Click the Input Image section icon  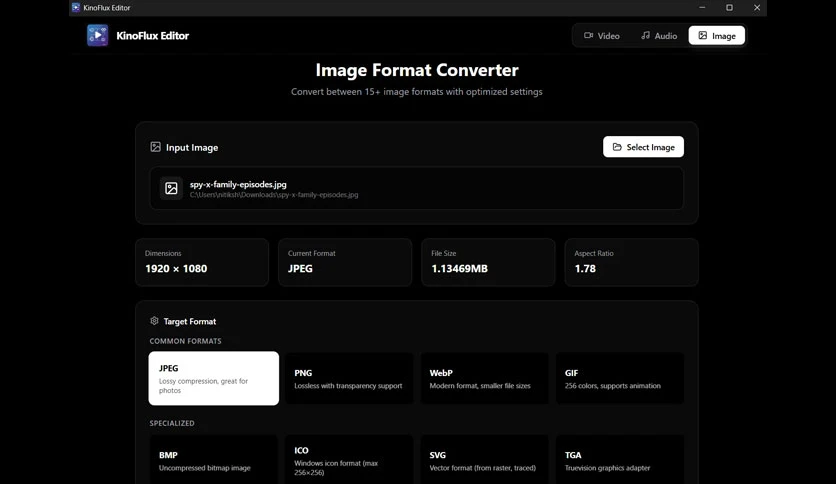pyautogui.click(x=155, y=147)
